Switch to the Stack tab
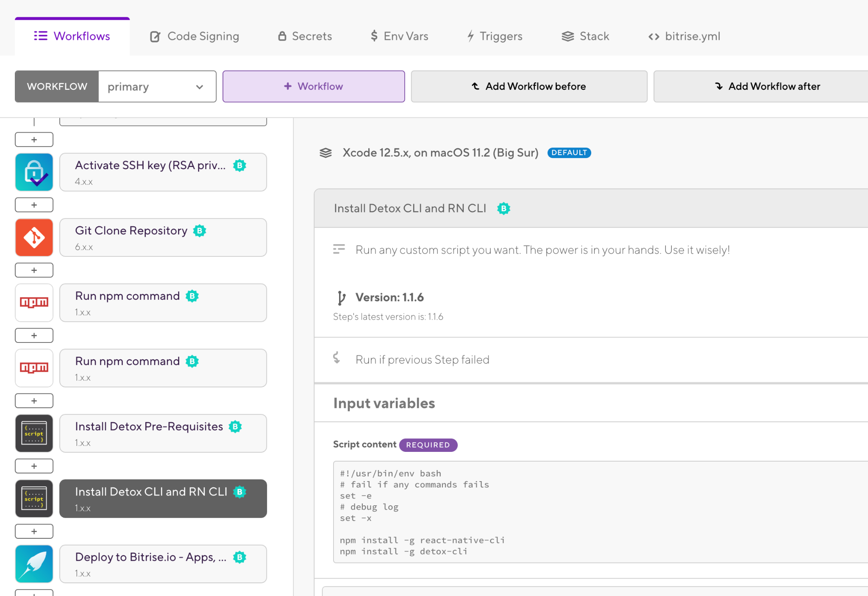The image size is (868, 596). [585, 36]
